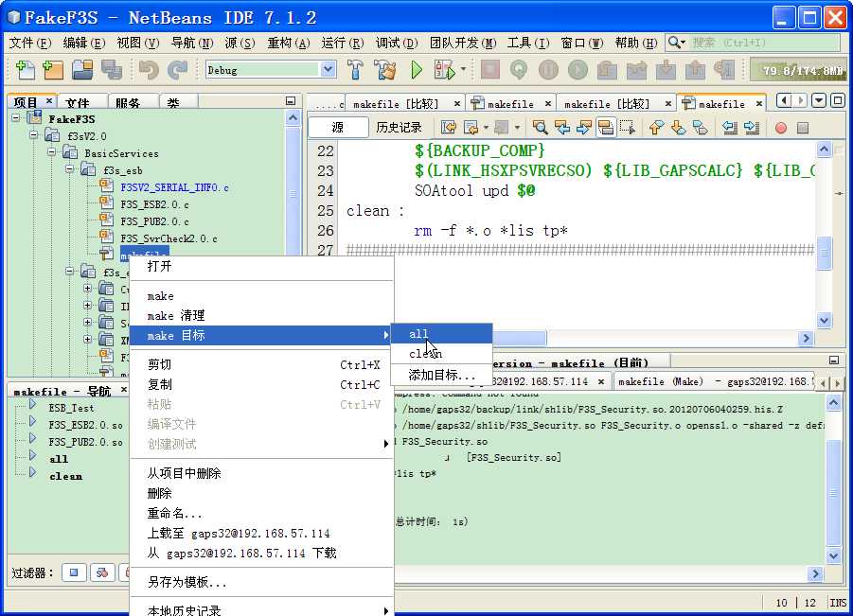Image resolution: width=853 pixels, height=616 pixels.
Task: Click the Last Edit location icon
Action: [x=449, y=128]
